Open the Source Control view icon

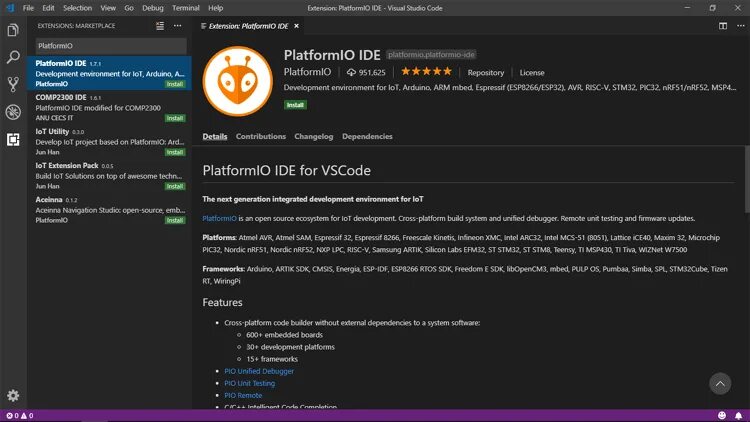click(13, 84)
